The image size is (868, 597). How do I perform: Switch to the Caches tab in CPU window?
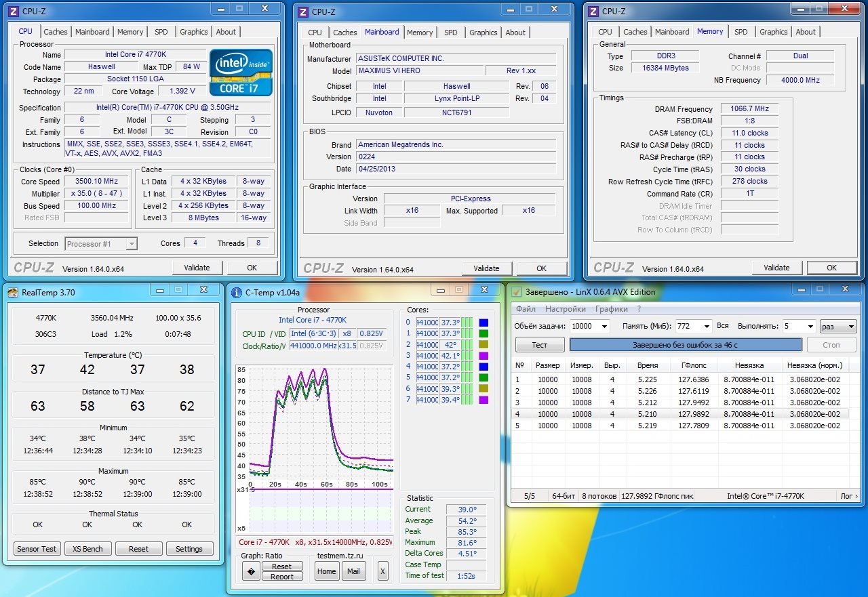click(x=55, y=32)
